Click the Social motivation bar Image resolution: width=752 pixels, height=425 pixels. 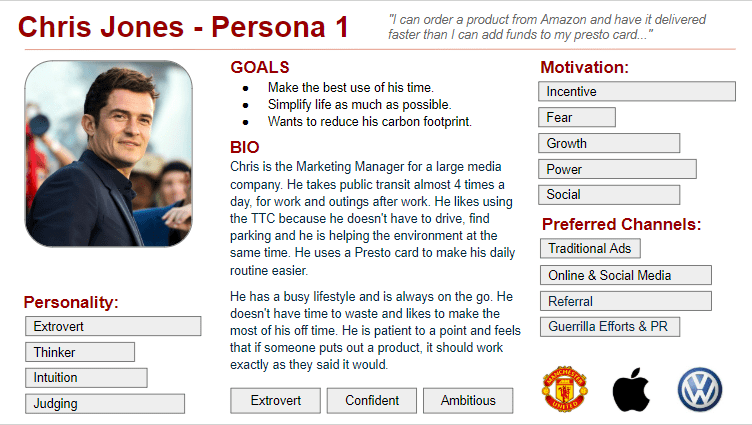click(x=609, y=195)
